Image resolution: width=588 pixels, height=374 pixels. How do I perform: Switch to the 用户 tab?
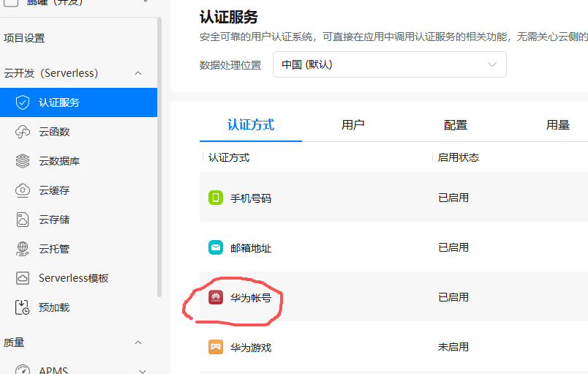coord(353,125)
